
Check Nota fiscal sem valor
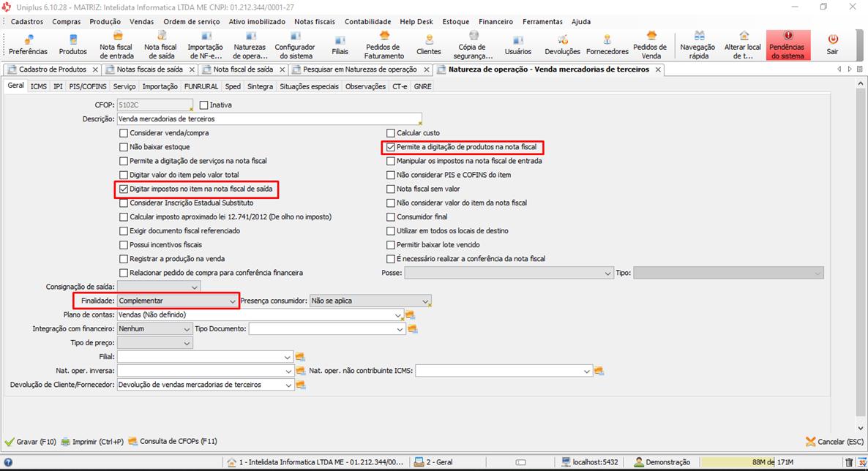pyautogui.click(x=391, y=189)
